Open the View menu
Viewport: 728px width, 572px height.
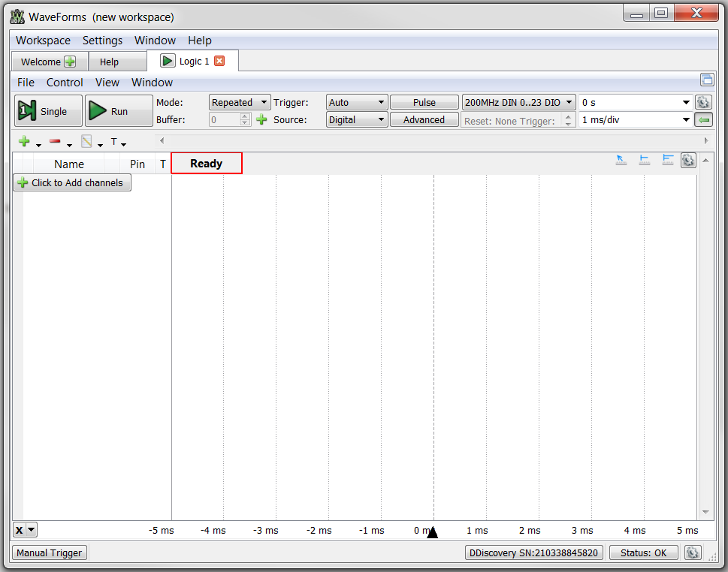pos(107,82)
